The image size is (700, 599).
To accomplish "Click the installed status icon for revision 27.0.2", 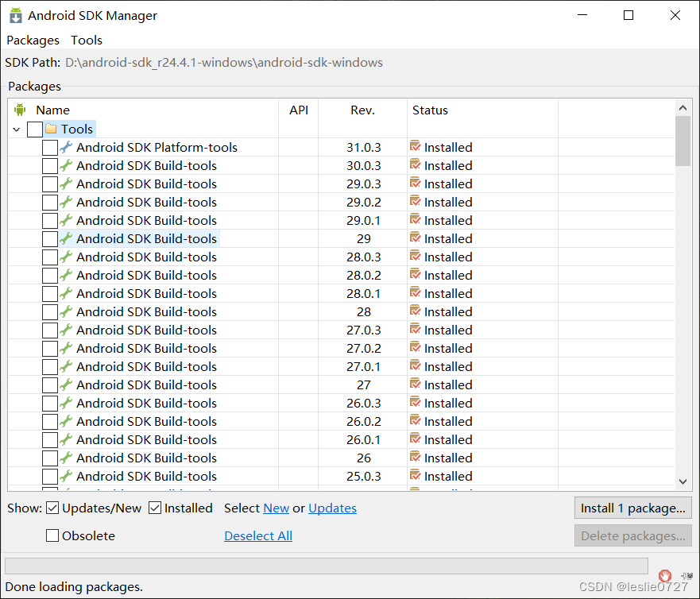I will [416, 348].
